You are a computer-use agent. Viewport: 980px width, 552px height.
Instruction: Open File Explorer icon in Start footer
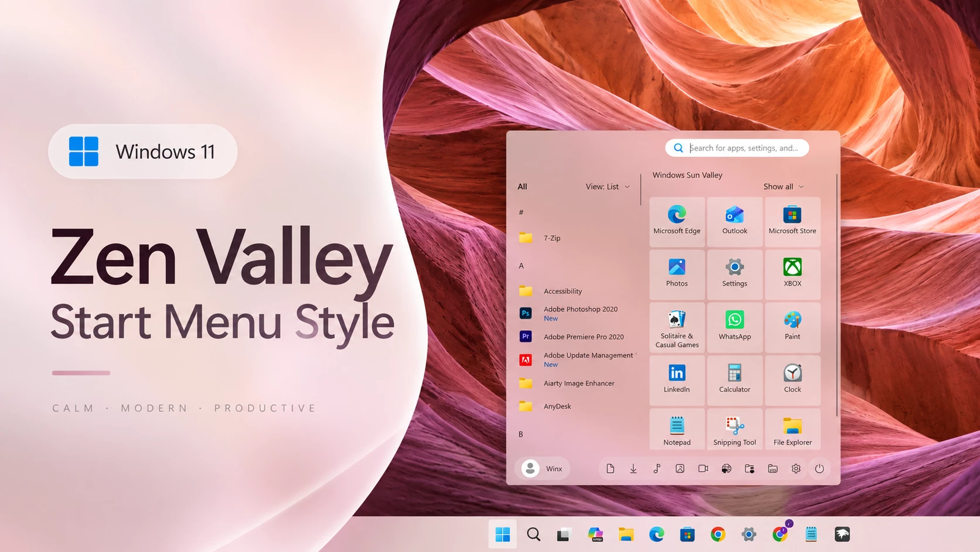tap(773, 469)
